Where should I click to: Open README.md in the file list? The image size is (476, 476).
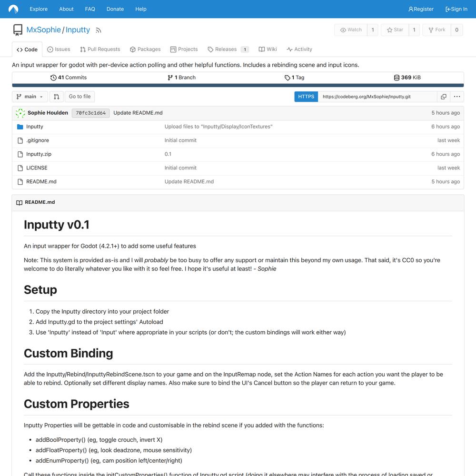tap(41, 181)
